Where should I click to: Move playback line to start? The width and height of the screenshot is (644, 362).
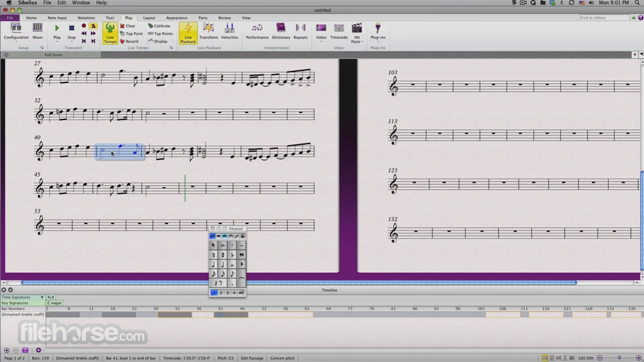[84, 41]
